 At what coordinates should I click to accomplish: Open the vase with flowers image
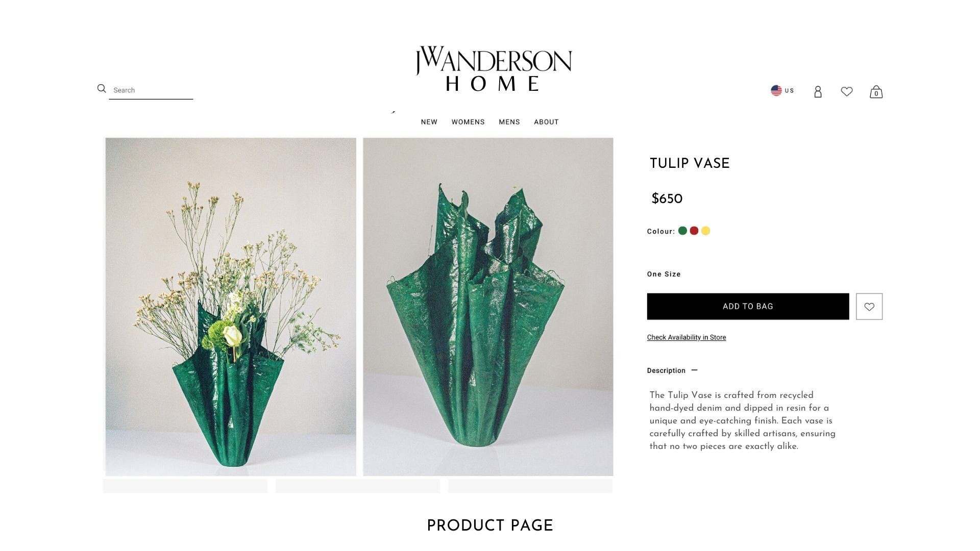click(x=231, y=307)
